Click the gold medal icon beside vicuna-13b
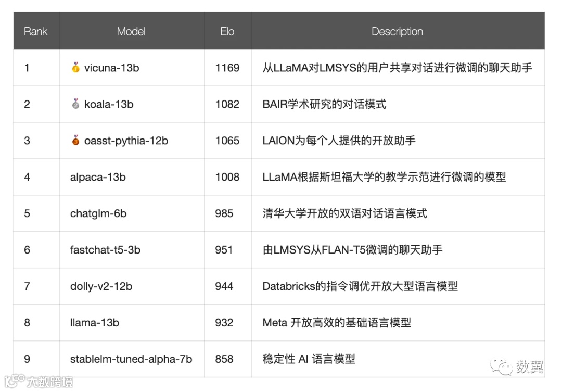Image resolution: width=562 pixels, height=392 pixels. tap(75, 67)
